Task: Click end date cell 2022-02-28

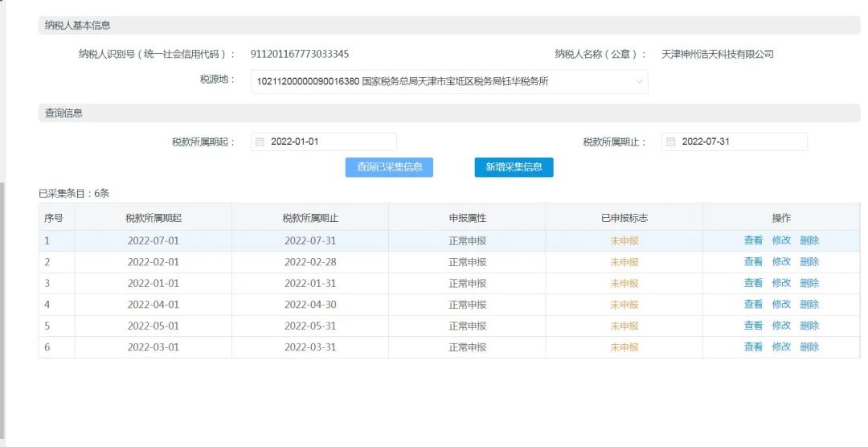Action: [x=310, y=262]
